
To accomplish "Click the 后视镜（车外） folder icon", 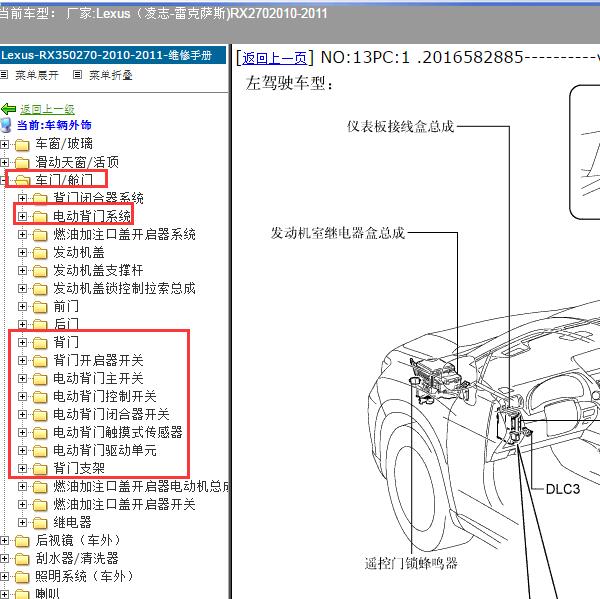I will click(22, 541).
